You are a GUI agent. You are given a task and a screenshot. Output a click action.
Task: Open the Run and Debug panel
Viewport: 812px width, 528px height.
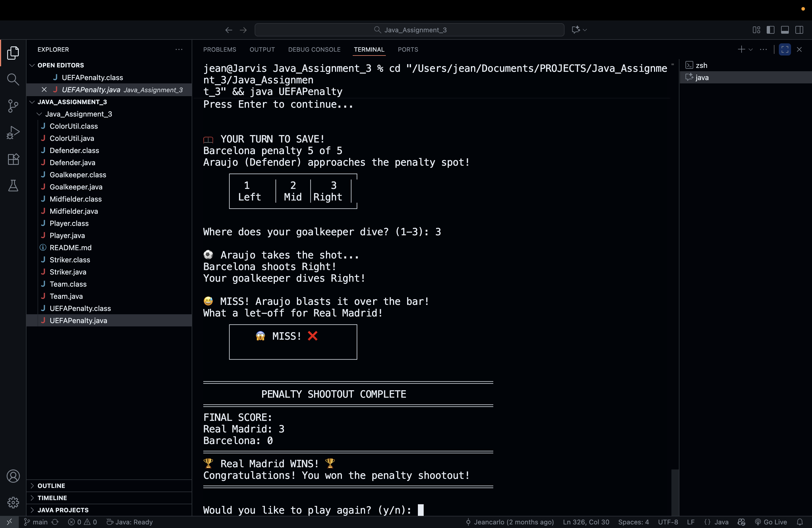[13, 133]
